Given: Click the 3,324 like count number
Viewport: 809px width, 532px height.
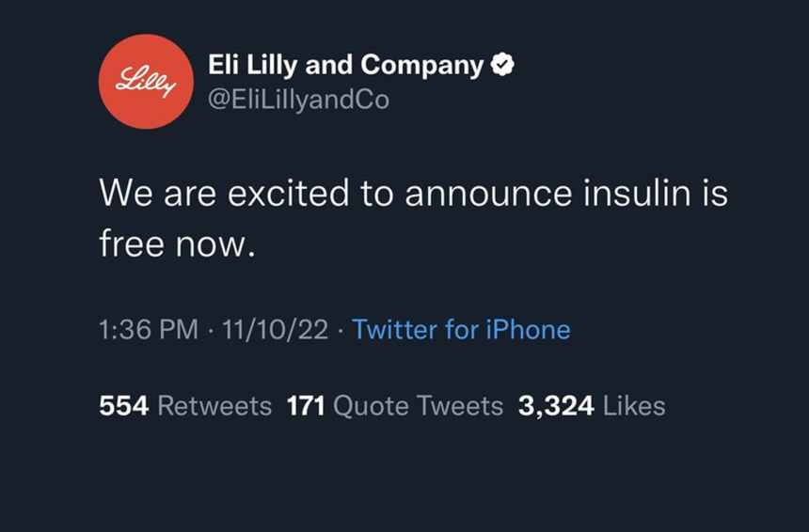Looking at the screenshot, I should pos(556,406).
